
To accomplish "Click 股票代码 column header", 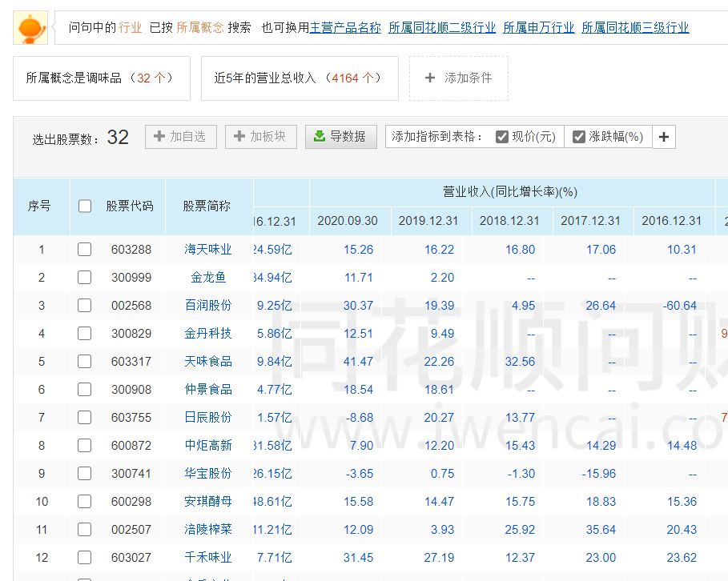I will 130,206.
